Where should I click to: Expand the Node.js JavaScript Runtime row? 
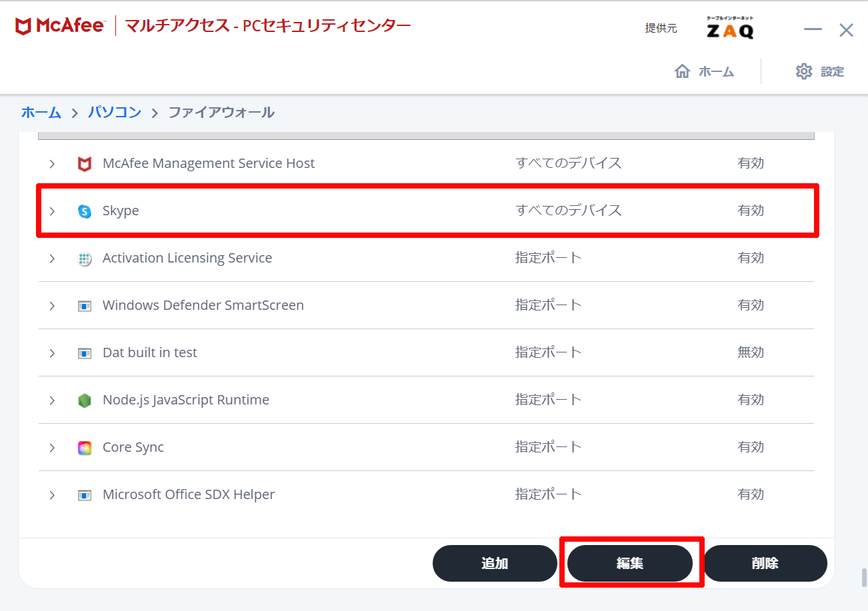tap(52, 400)
